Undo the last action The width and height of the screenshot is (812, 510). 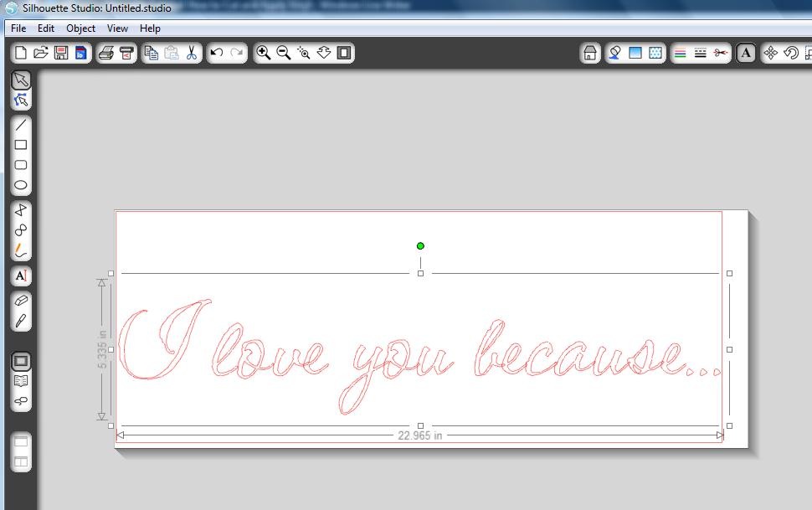pyautogui.click(x=217, y=53)
